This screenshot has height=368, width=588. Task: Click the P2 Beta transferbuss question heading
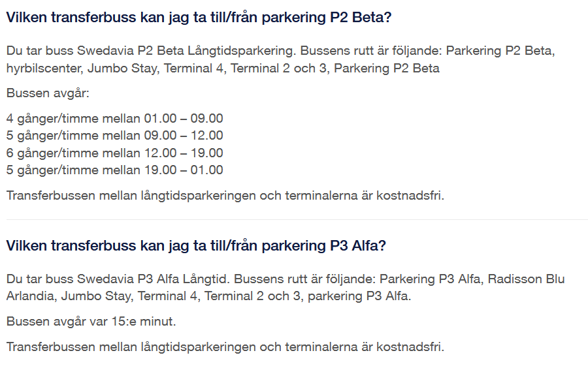(199, 18)
